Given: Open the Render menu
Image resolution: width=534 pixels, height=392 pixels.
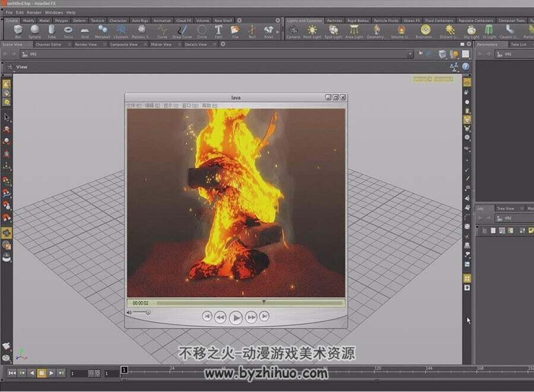Looking at the screenshot, I should (x=34, y=12).
